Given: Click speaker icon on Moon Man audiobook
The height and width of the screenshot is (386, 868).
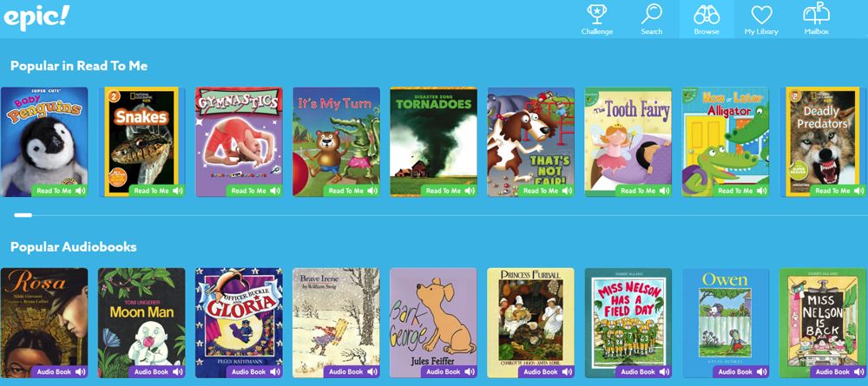Looking at the screenshot, I should coord(178,372).
